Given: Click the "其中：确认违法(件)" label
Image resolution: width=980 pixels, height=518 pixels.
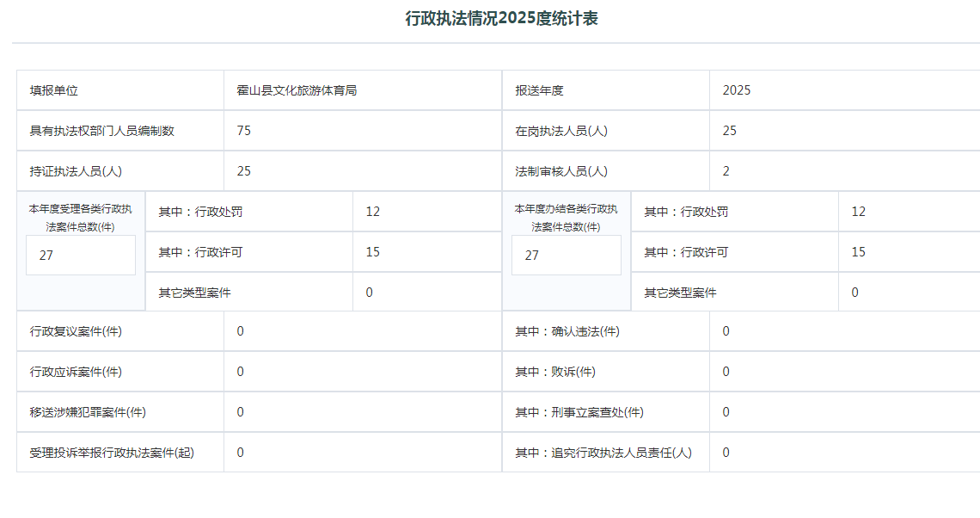Looking at the screenshot, I should (567, 331).
